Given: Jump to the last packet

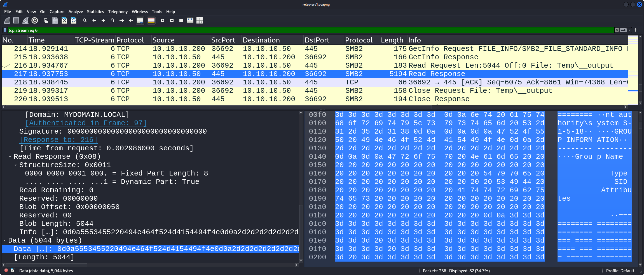Looking at the screenshot, I should click(x=131, y=20).
